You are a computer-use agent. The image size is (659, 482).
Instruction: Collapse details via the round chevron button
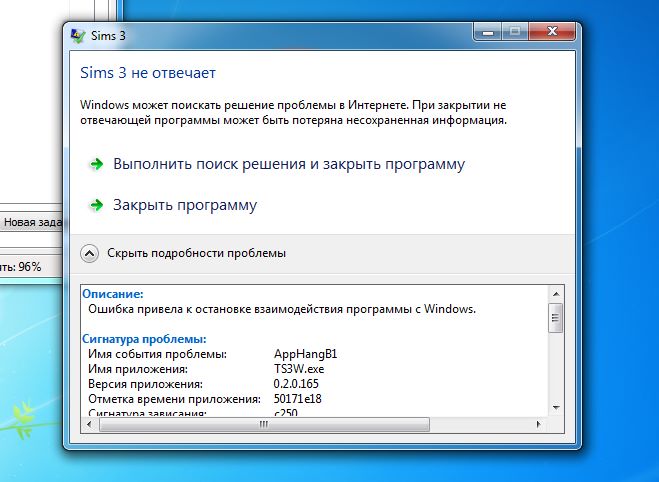point(90,253)
